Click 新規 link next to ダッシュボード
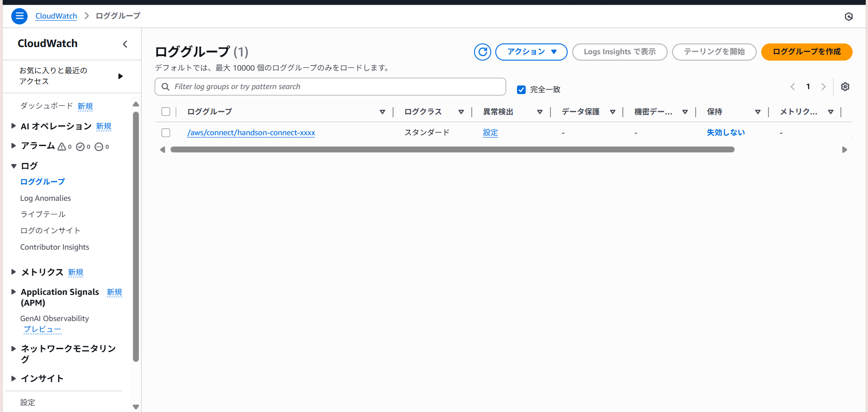 [x=85, y=106]
